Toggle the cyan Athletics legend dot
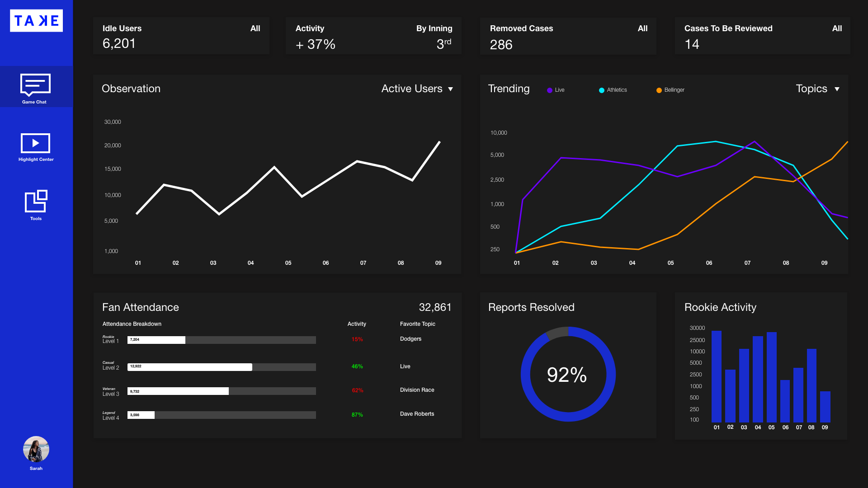 tap(602, 90)
